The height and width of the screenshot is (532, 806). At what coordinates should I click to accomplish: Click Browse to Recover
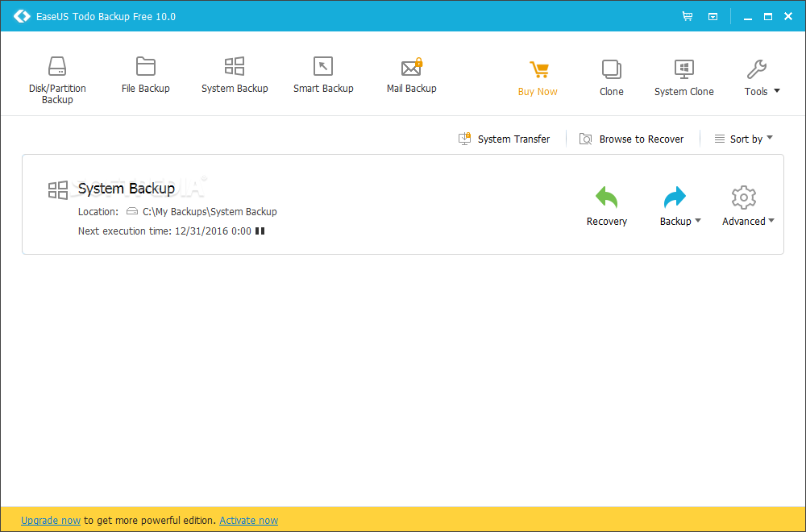click(631, 139)
